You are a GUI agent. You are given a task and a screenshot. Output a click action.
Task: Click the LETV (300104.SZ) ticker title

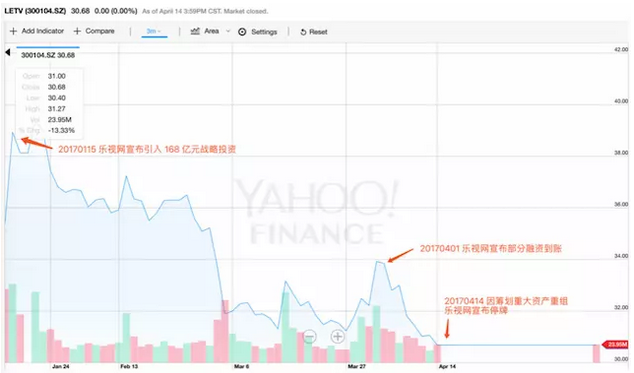tap(35, 11)
